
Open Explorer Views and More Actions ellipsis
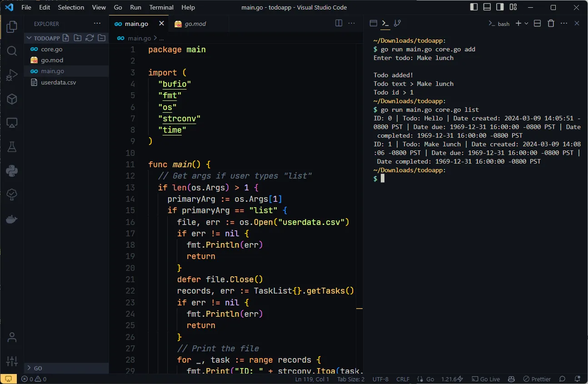[97, 24]
